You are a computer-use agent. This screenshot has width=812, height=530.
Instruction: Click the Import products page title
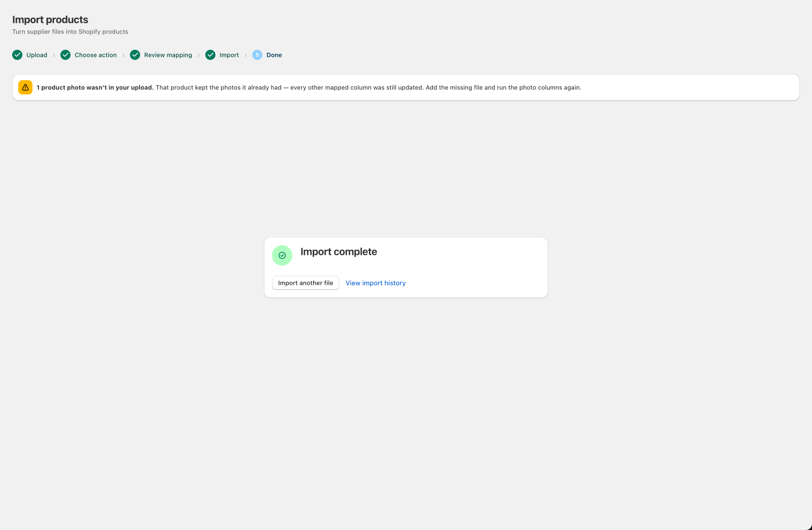pos(50,20)
